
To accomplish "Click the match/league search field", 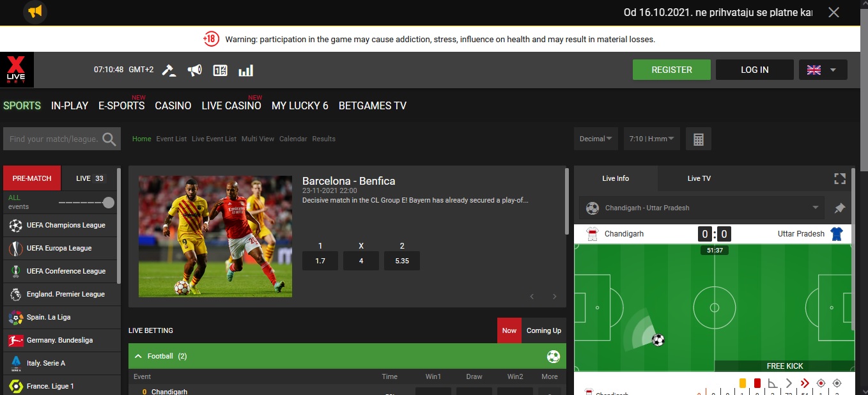I will pyautogui.click(x=54, y=139).
